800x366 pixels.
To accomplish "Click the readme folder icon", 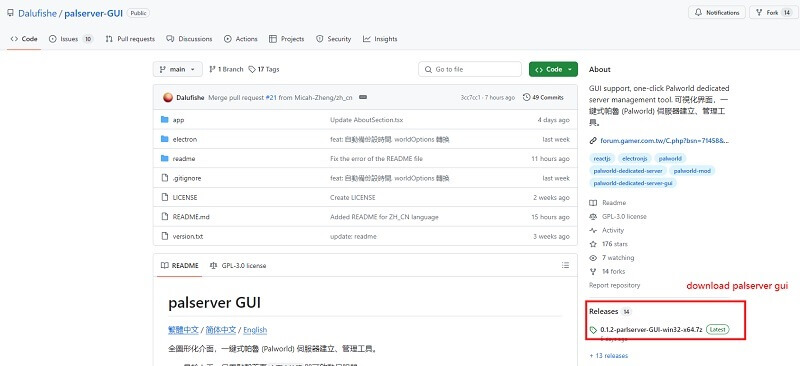I will (x=164, y=158).
